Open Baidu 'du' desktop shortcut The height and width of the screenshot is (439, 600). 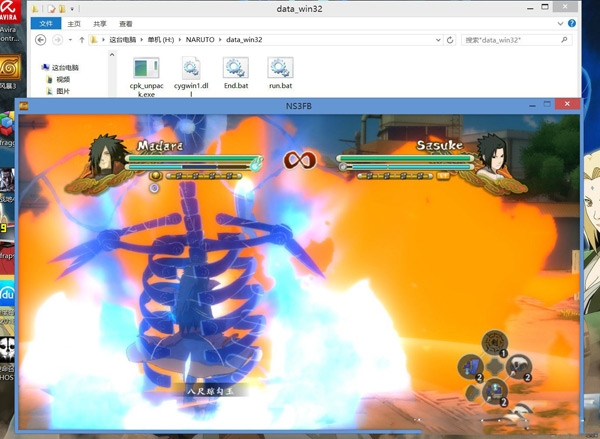click(x=7, y=294)
